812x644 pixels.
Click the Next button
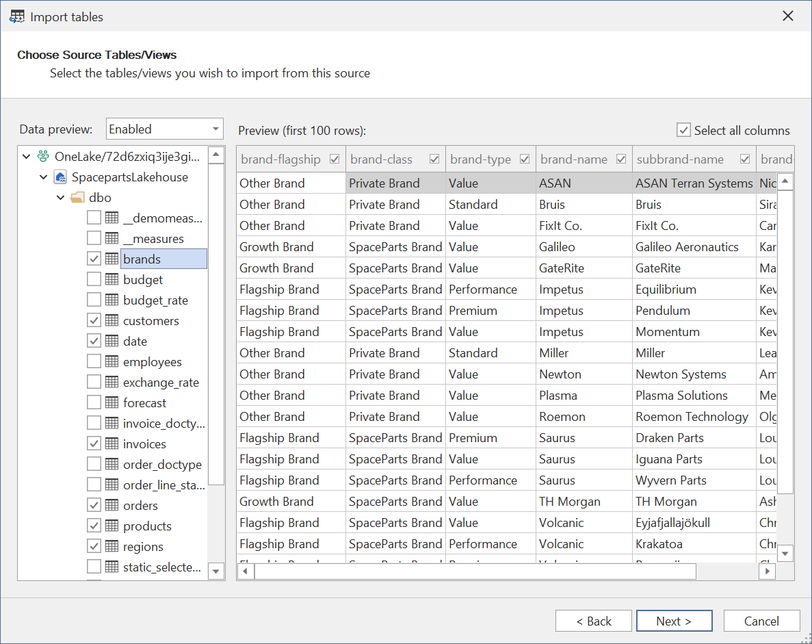[x=674, y=621]
